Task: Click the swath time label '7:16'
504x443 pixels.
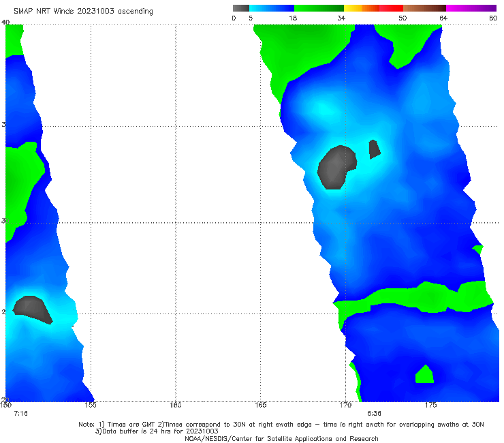Action: (21, 414)
